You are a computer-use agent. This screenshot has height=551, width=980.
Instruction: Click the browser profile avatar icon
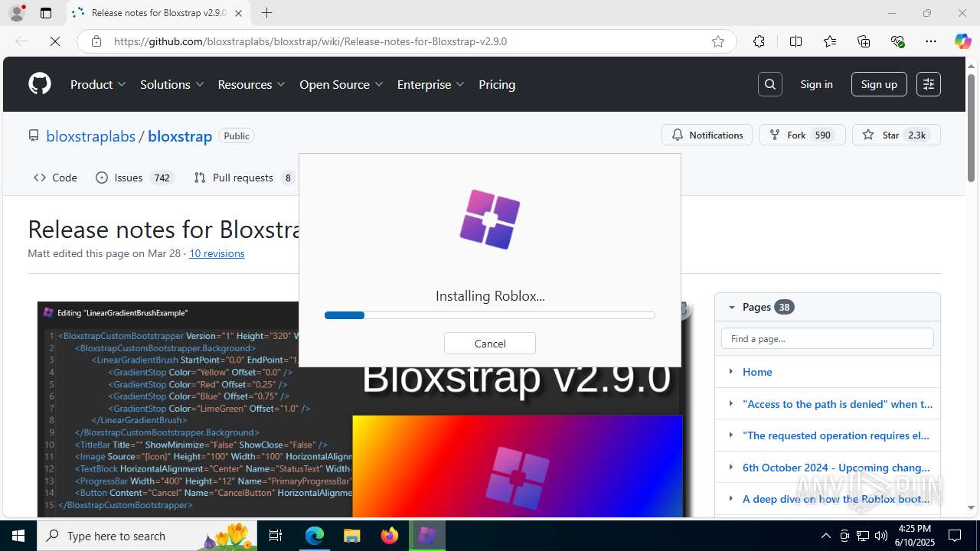tap(16, 13)
